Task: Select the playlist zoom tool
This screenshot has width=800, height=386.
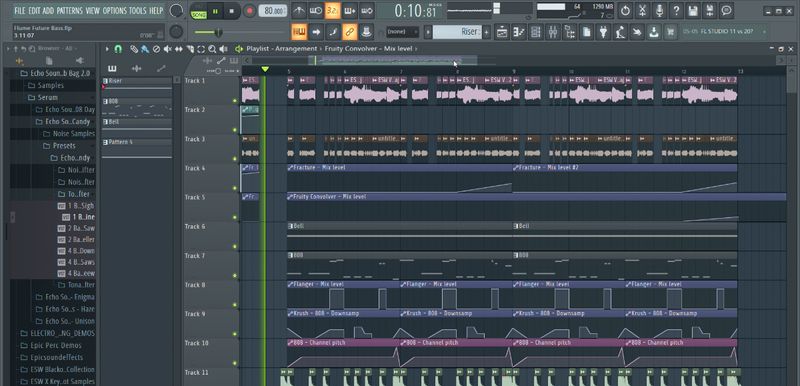Action: coord(212,49)
